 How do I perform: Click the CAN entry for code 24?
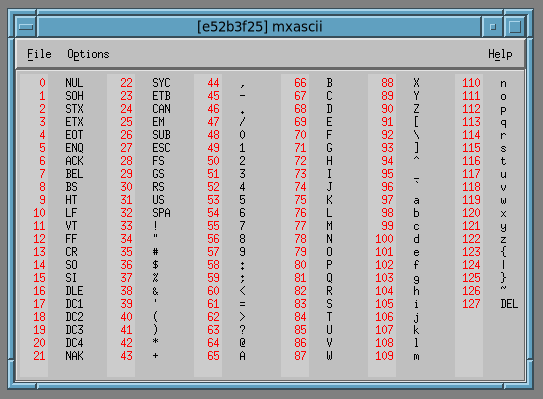click(x=161, y=109)
